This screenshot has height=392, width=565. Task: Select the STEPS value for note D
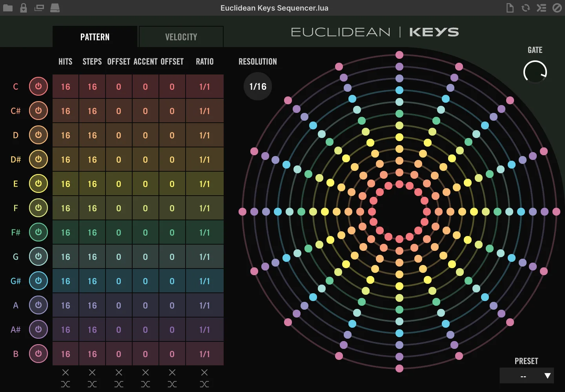(x=92, y=135)
